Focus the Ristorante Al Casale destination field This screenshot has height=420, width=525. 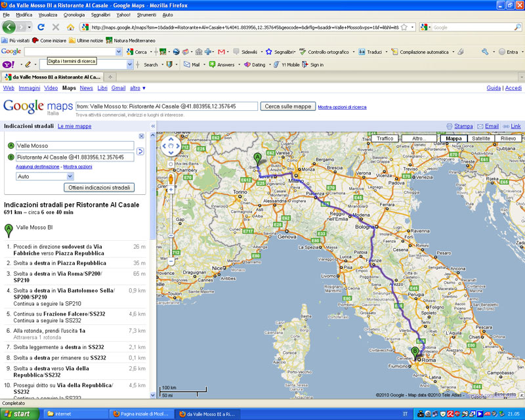pos(75,157)
